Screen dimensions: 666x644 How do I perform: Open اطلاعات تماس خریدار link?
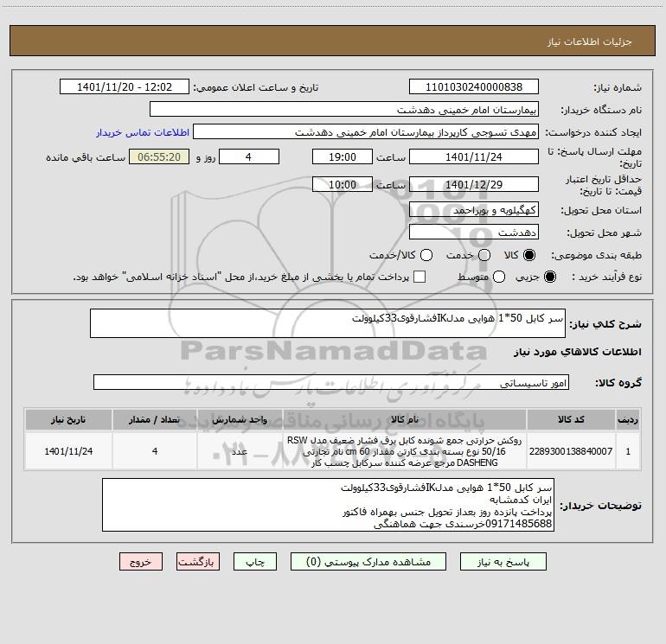(143, 132)
